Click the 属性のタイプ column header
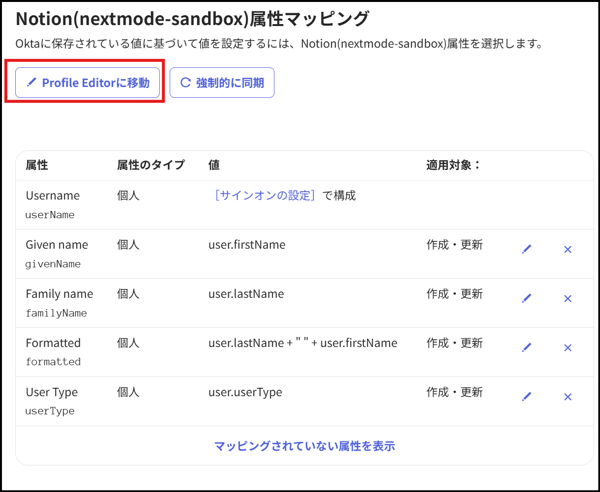This screenshot has width=600, height=492. [150, 165]
